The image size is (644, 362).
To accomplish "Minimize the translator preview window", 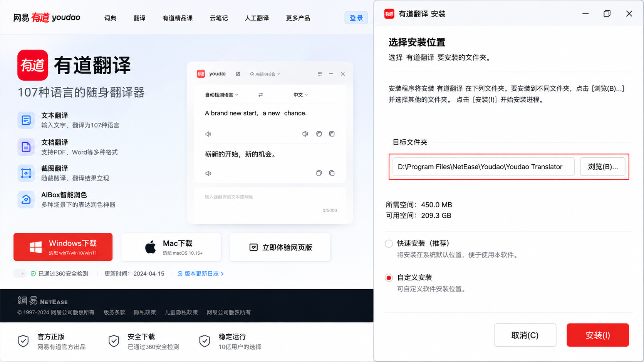I will 331,74.
